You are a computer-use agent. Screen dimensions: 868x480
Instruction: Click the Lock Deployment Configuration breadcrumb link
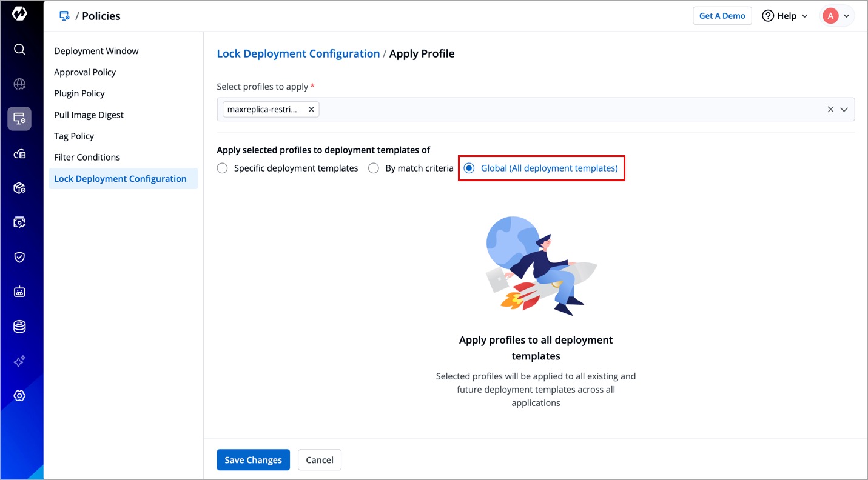click(x=298, y=54)
